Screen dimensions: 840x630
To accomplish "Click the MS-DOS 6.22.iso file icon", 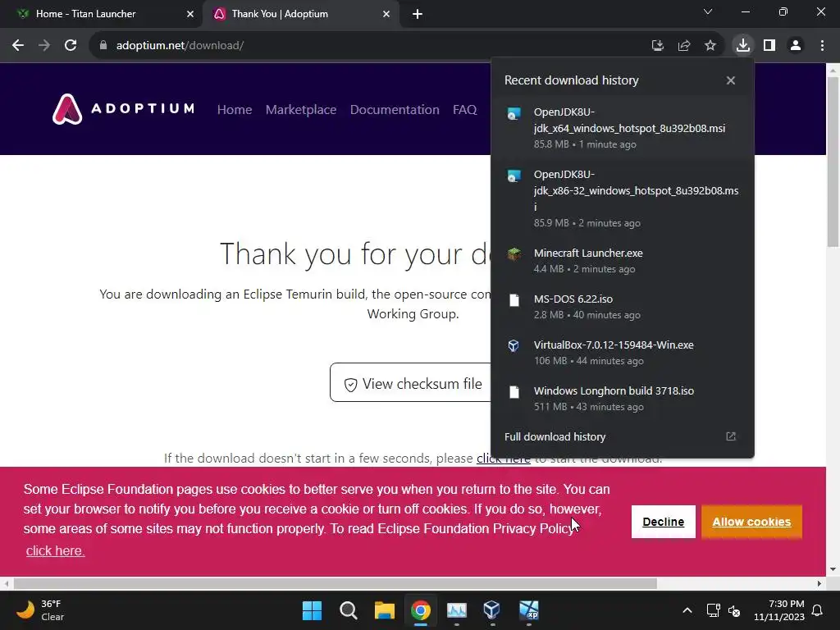I will tap(514, 300).
